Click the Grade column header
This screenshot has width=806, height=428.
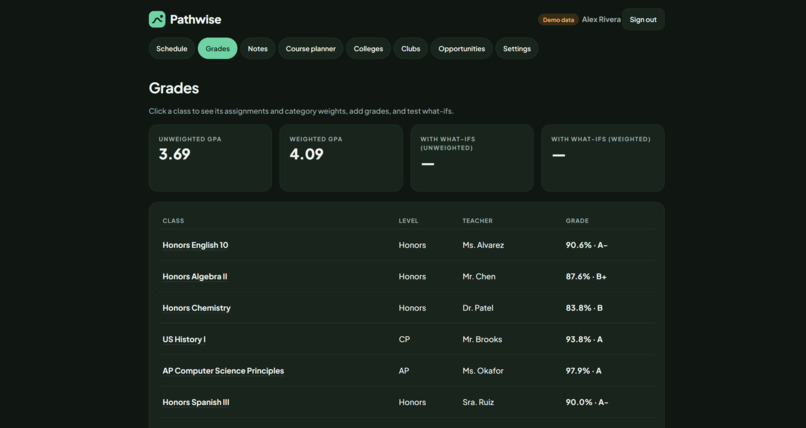pyautogui.click(x=577, y=220)
